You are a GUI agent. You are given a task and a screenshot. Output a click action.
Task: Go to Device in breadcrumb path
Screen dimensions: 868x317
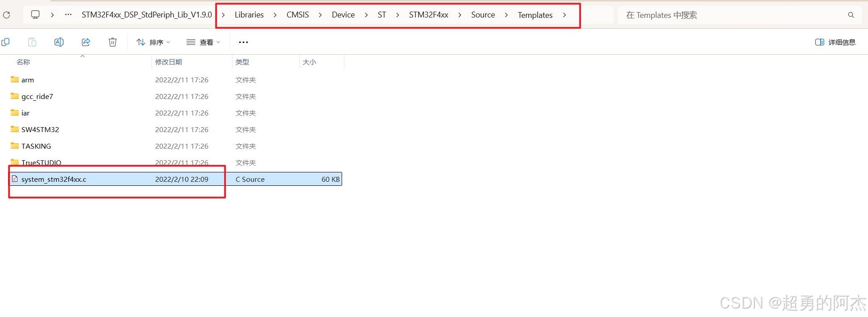click(x=343, y=15)
